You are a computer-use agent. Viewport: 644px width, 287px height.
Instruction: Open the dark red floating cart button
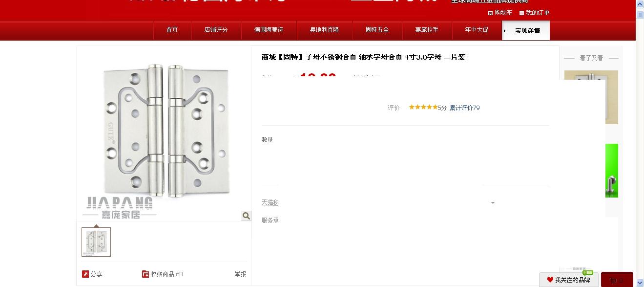click(617, 280)
